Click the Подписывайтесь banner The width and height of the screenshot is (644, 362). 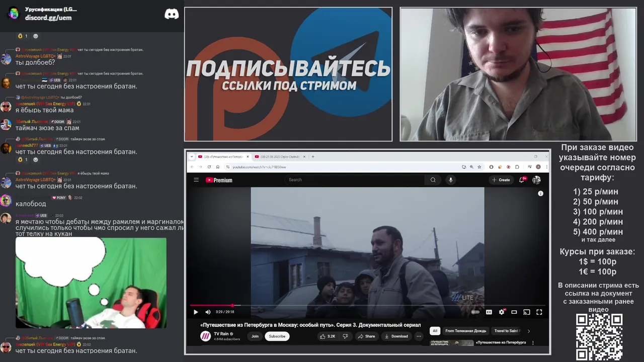click(x=288, y=74)
